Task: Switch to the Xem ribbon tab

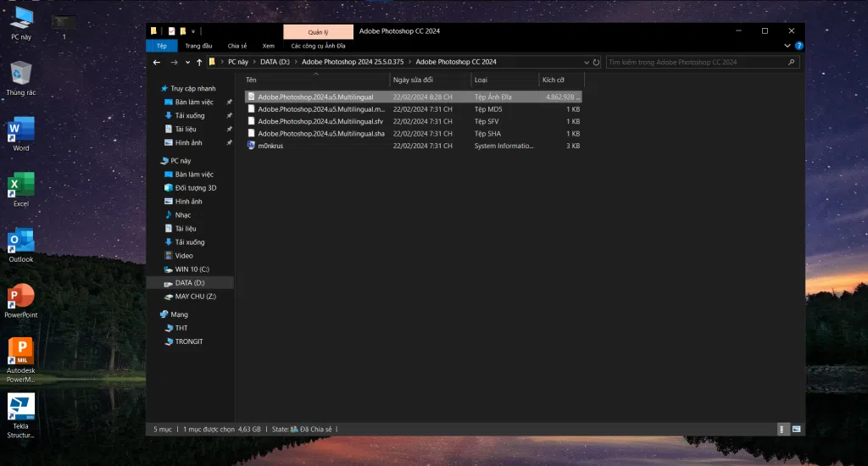Action: pos(269,46)
